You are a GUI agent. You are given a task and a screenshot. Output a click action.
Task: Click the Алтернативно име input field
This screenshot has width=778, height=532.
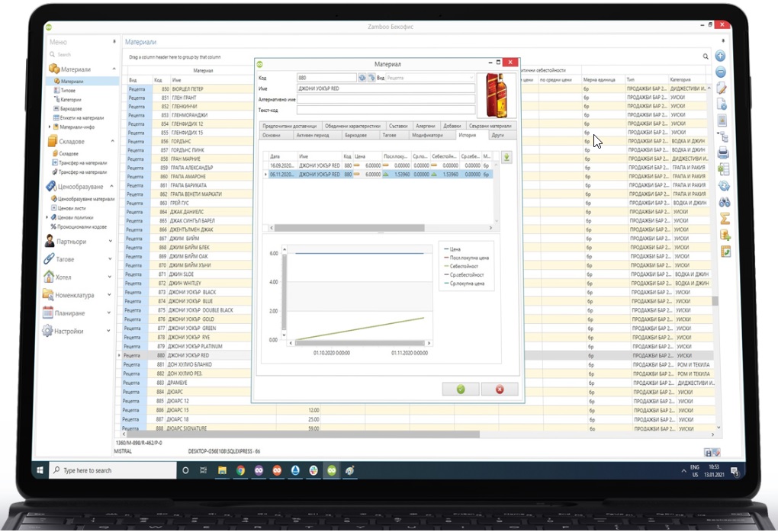coord(385,99)
